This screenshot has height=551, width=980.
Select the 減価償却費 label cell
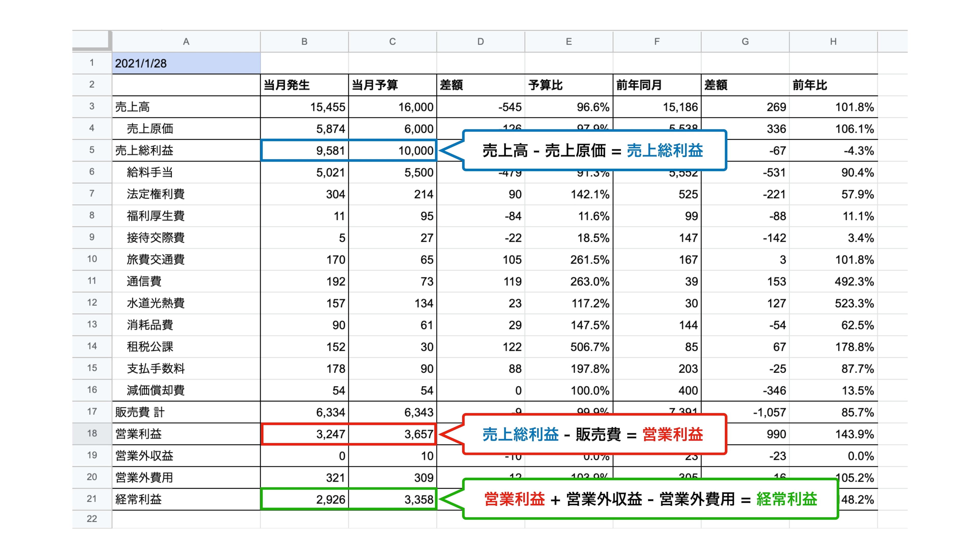point(186,390)
